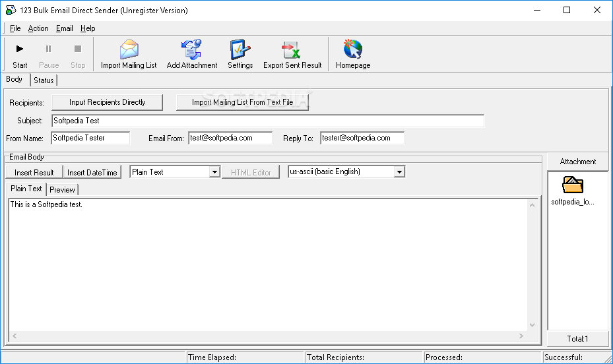Click the Total Recipients status bar entry
Screen dimensions: 613x364
coord(364,357)
